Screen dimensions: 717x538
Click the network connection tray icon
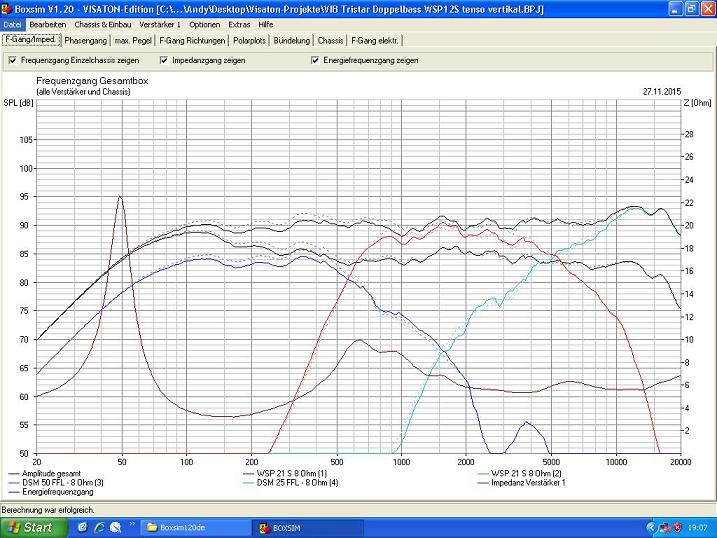tap(664, 528)
